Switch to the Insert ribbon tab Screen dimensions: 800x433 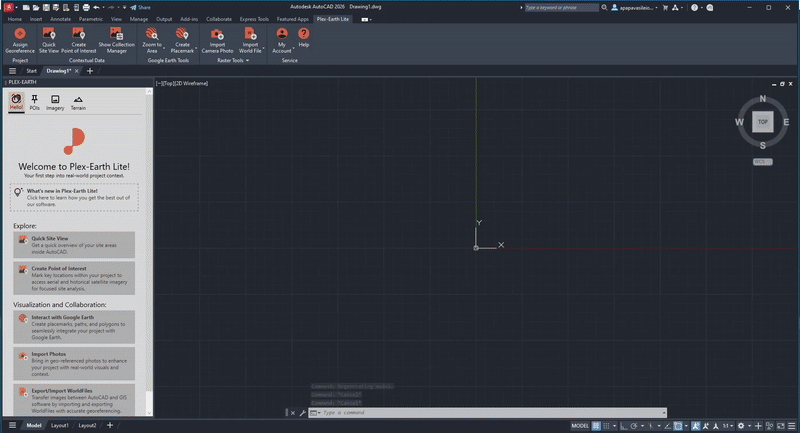(x=36, y=19)
